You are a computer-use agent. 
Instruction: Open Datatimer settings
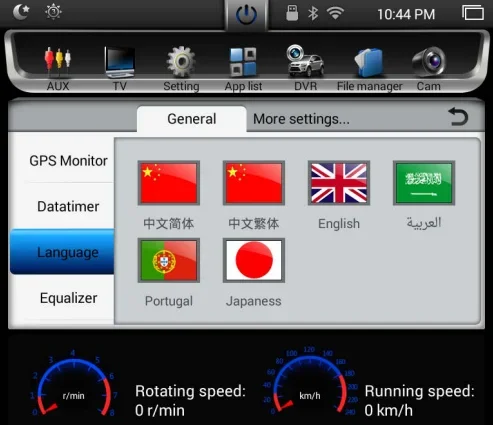click(x=68, y=207)
